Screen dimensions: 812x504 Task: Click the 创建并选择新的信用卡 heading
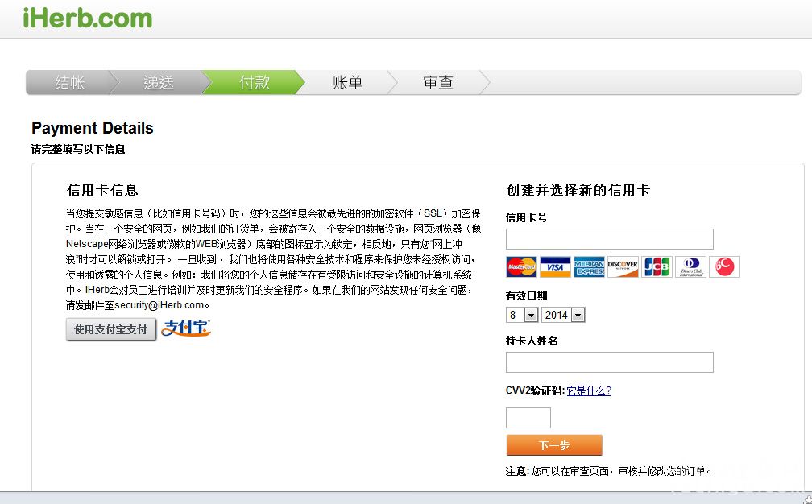578,190
